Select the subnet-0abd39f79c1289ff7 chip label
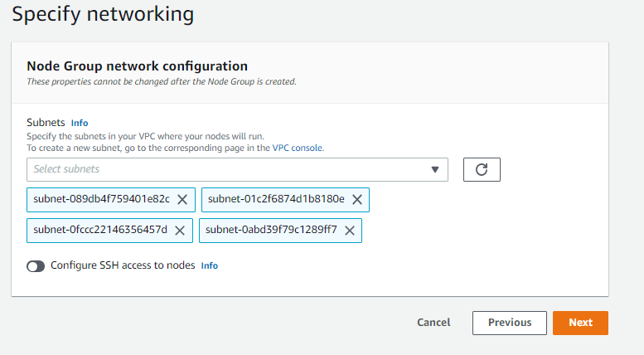This screenshot has width=644, height=355. (x=271, y=231)
